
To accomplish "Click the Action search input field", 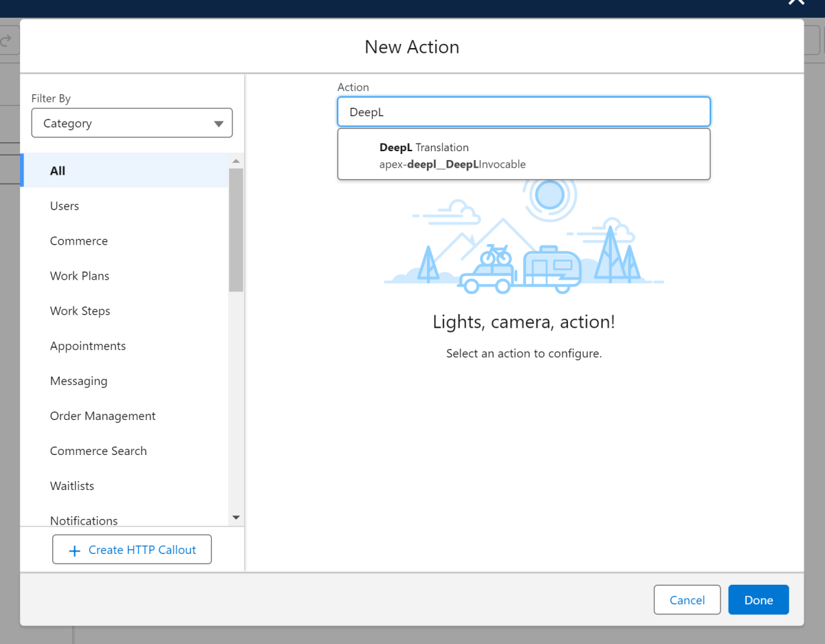I will click(x=523, y=112).
